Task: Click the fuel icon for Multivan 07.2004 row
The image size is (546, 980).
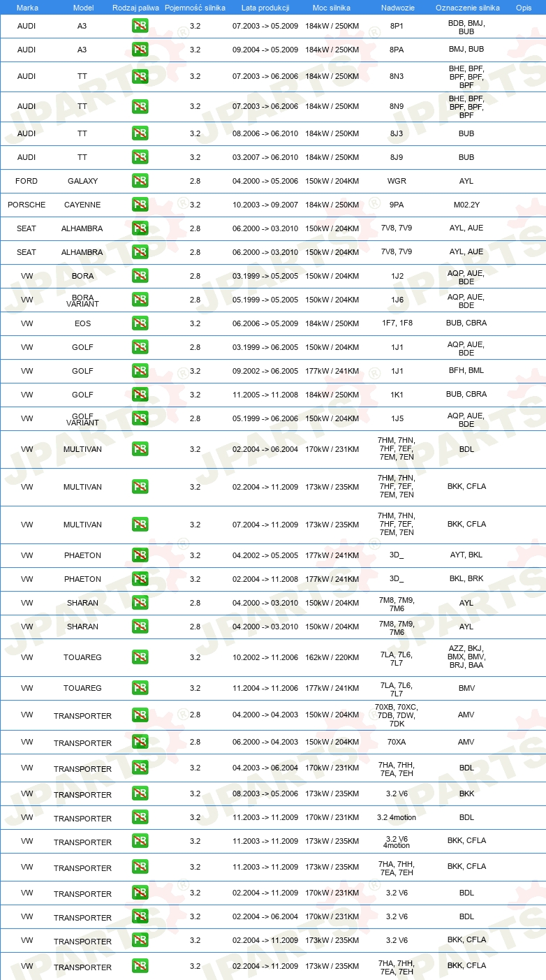Action: pyautogui.click(x=140, y=525)
